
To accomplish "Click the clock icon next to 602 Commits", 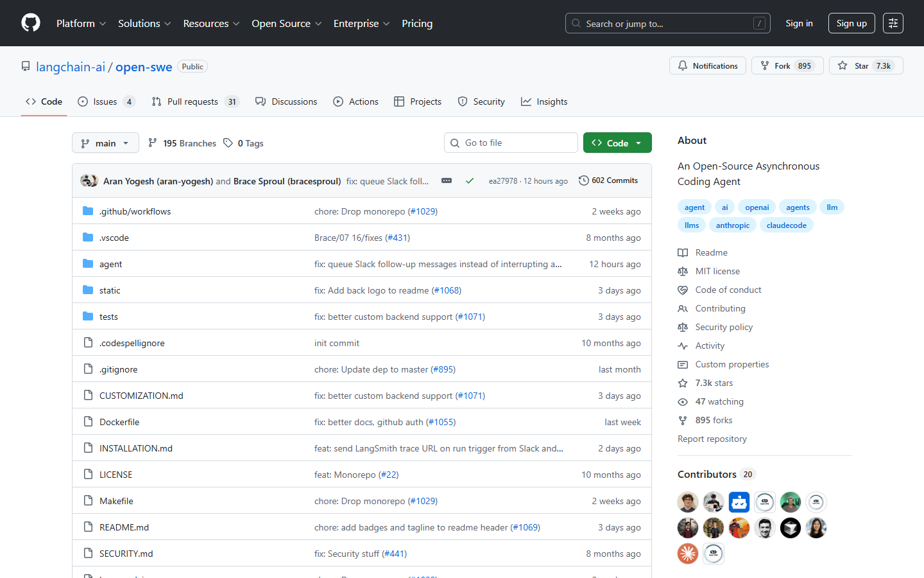I will point(583,180).
